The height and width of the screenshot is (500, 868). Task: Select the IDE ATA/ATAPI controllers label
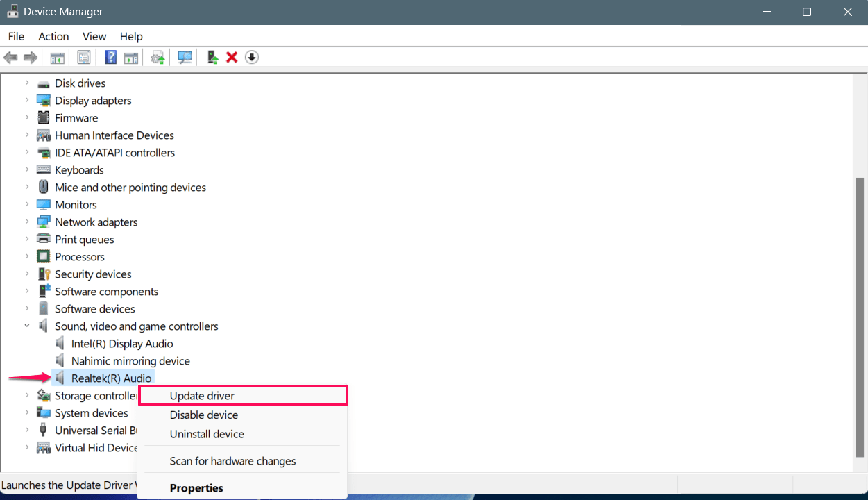point(115,153)
